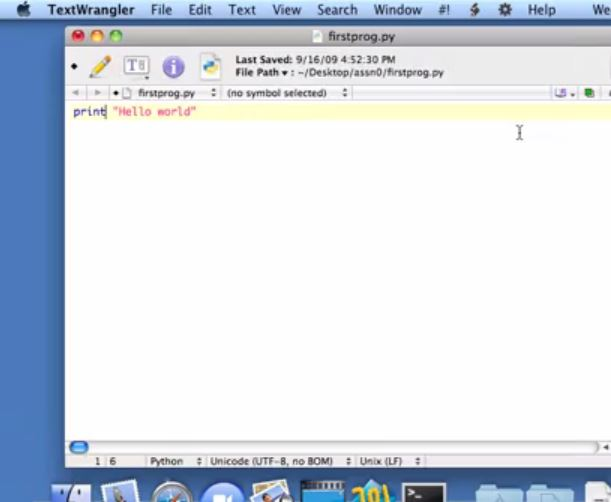Viewport: 611px width, 502px height.
Task: Click the "Hello world" string in editor
Action: tap(154, 112)
